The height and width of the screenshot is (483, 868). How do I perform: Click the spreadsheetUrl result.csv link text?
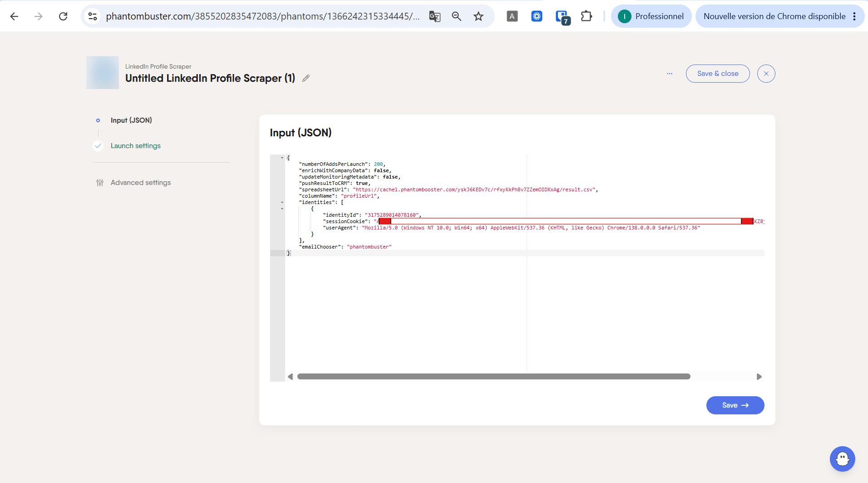(x=474, y=190)
